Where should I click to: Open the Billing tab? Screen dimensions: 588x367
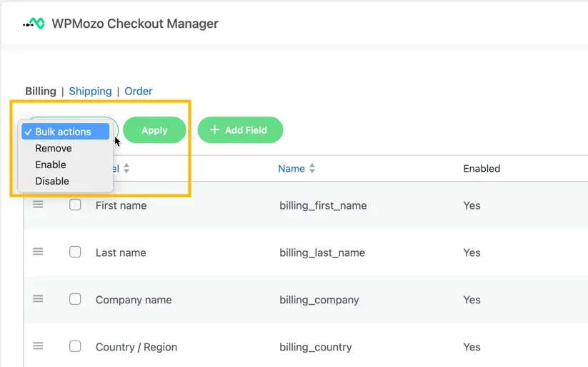[41, 91]
